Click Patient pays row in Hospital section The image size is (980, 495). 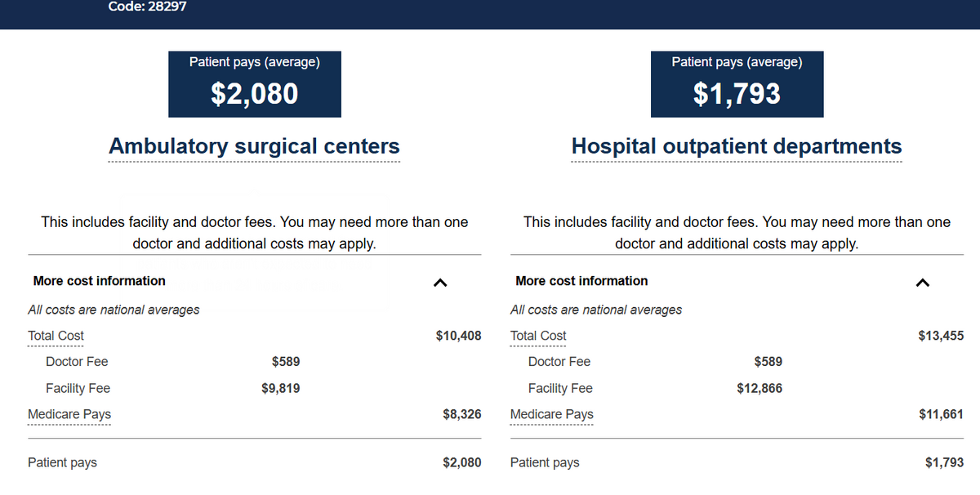(737, 462)
